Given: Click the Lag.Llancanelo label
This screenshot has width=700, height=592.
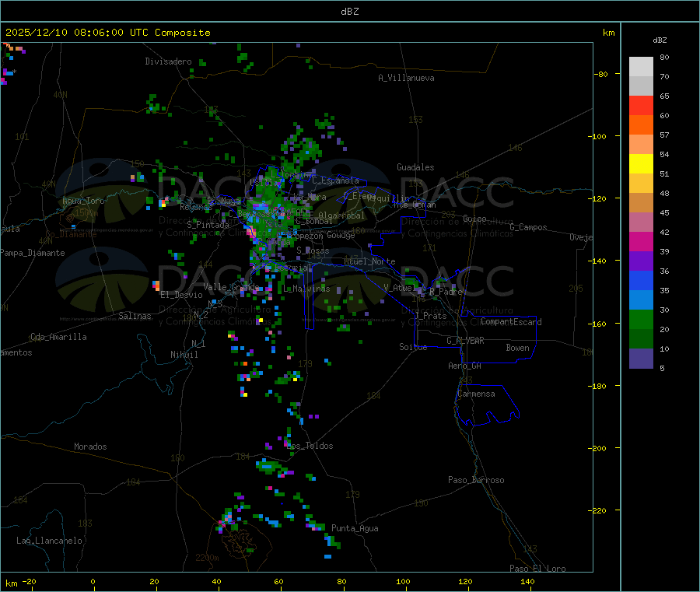Looking at the screenshot, I should (x=50, y=541).
